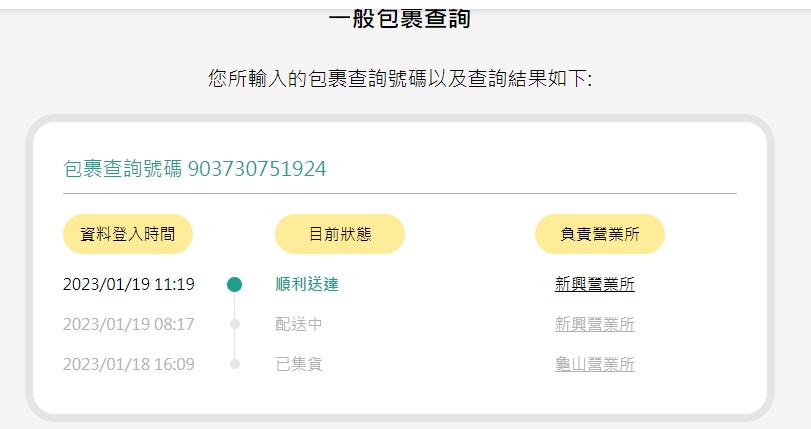Viewport: 811px width, 429px height.
Task: Click the gray 配送中 timeline dot
Action: [235, 324]
